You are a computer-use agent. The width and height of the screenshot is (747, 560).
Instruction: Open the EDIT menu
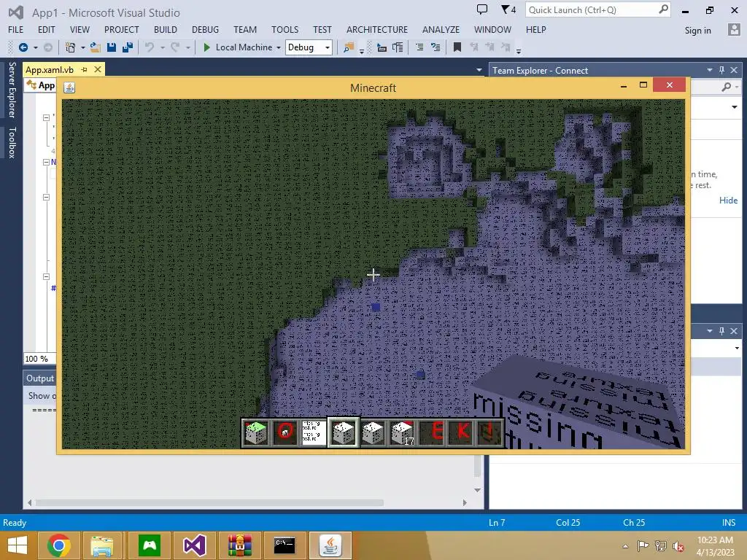[46, 29]
